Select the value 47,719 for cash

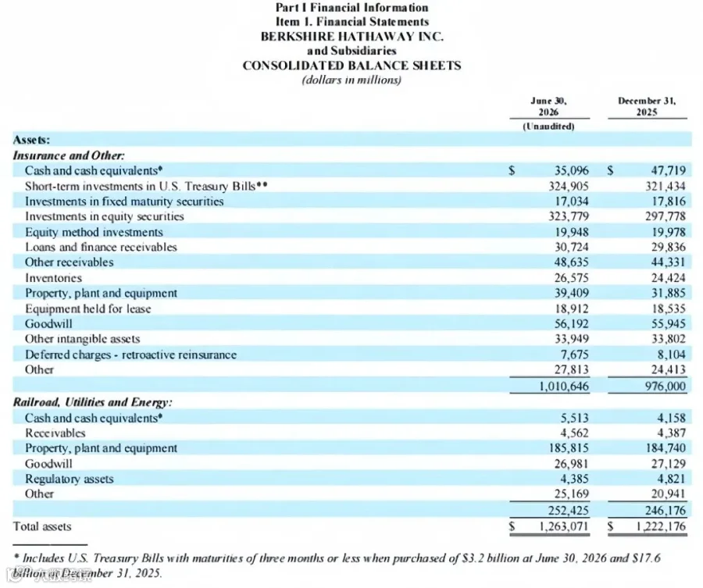pos(668,171)
